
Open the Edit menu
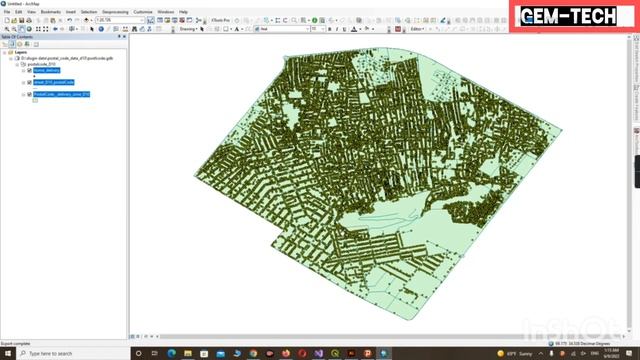[19, 12]
